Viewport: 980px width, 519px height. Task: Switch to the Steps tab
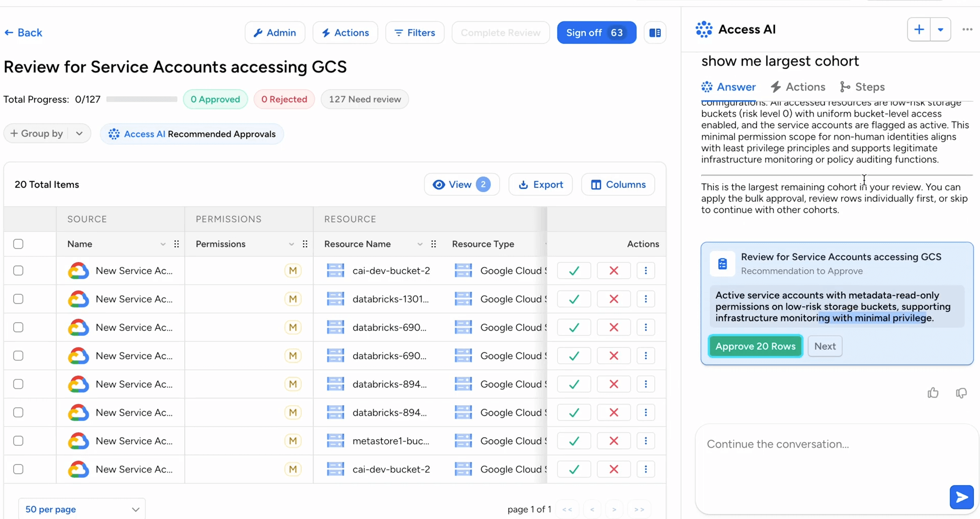863,87
